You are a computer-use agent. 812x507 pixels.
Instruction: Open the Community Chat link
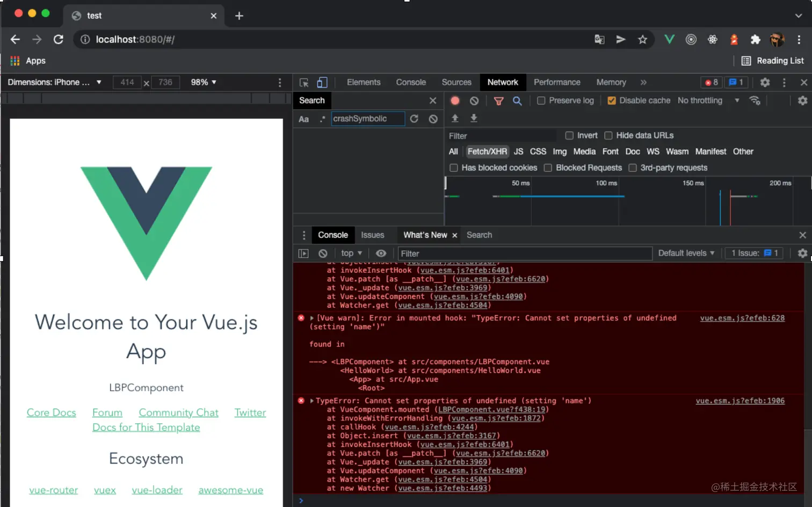click(x=178, y=412)
